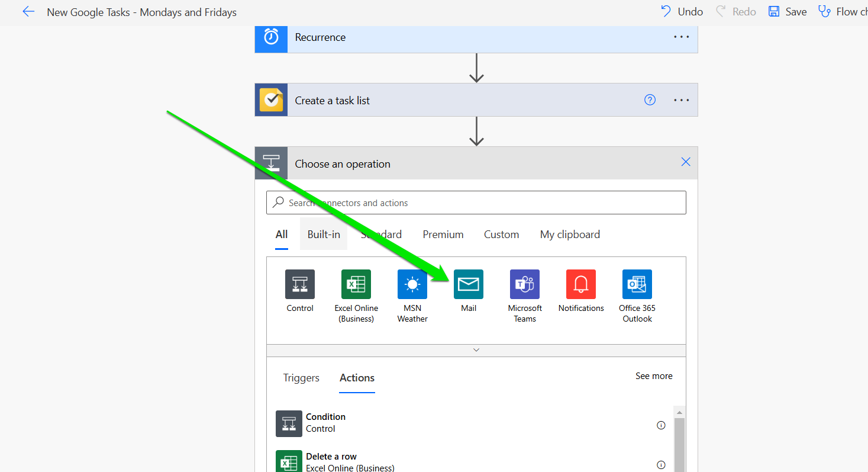Choose the MSN Weather connector

point(412,284)
